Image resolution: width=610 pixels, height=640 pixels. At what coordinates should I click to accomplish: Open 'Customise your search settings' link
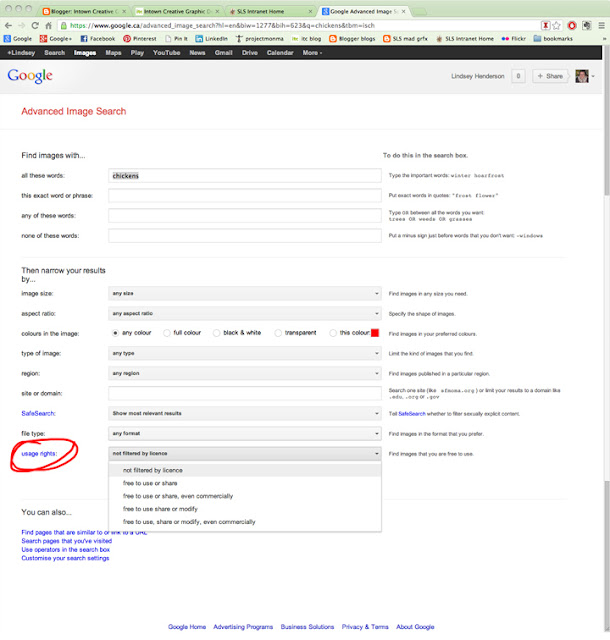click(x=65, y=558)
